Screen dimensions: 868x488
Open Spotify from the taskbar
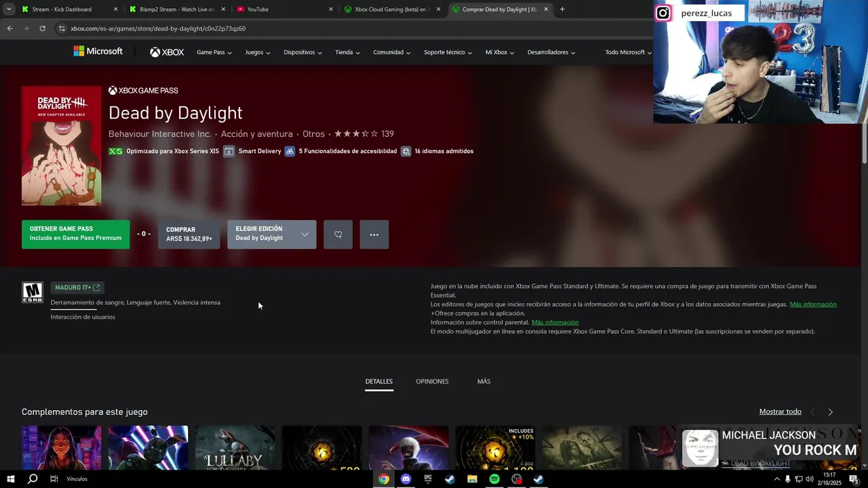(494, 479)
